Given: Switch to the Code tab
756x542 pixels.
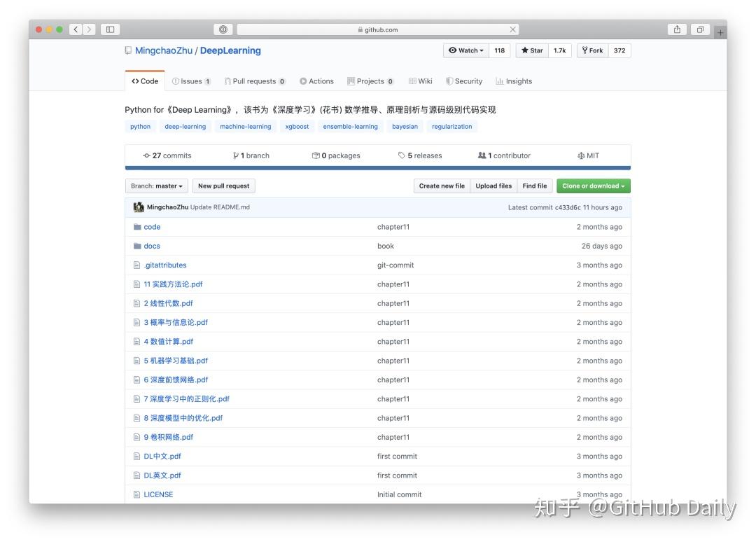Looking at the screenshot, I should pos(145,81).
